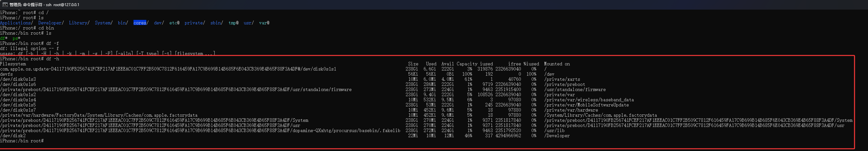This screenshot has height=151, width=868.
Task: Select the 'etc@' symlink entry
Action: 174,23
